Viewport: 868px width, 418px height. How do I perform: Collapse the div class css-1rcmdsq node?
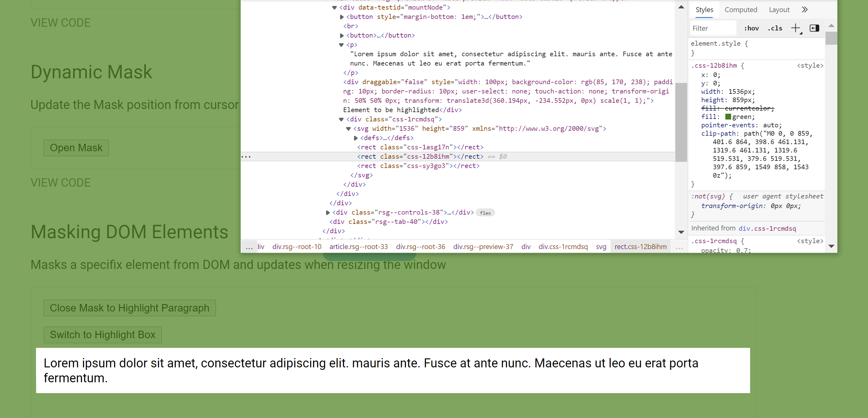[341, 120]
